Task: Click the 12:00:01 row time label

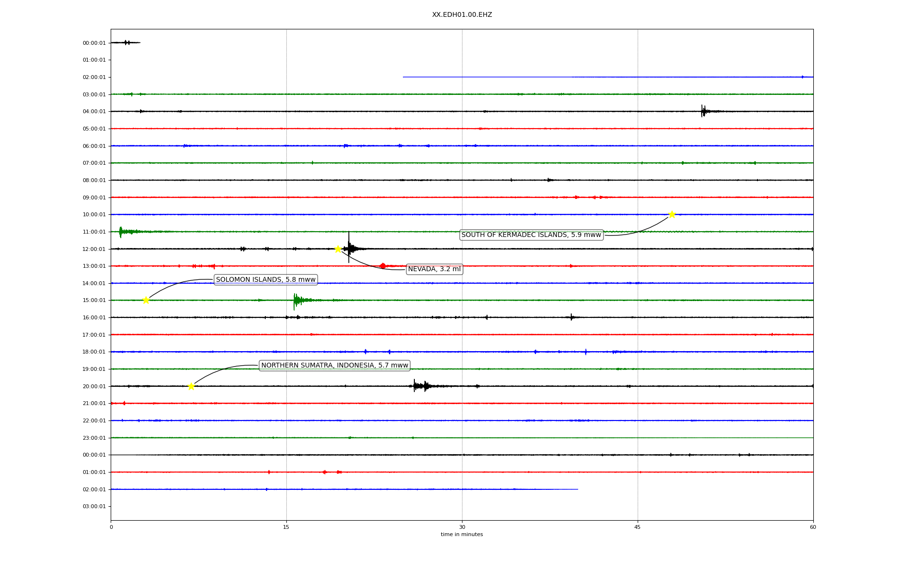Action: [94, 249]
